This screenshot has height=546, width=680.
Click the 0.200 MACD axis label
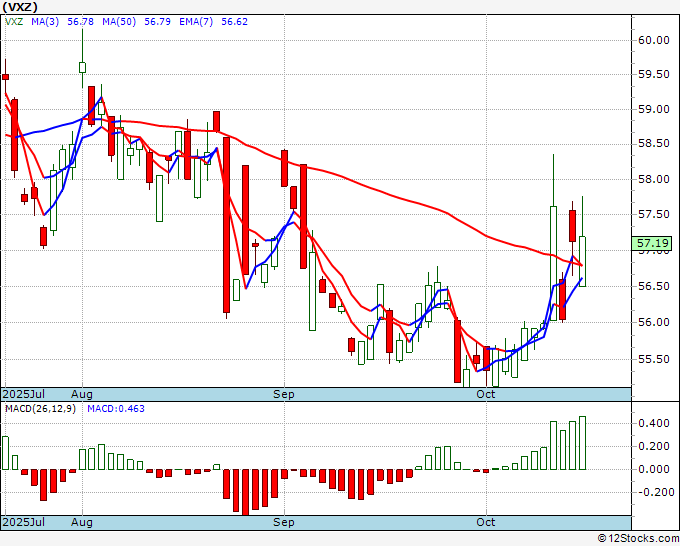coord(654,446)
